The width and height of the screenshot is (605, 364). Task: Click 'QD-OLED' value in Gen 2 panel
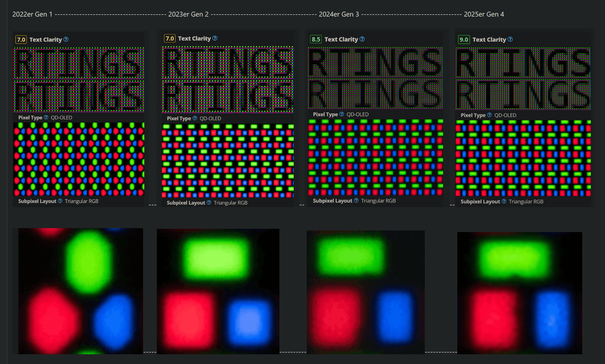(210, 119)
